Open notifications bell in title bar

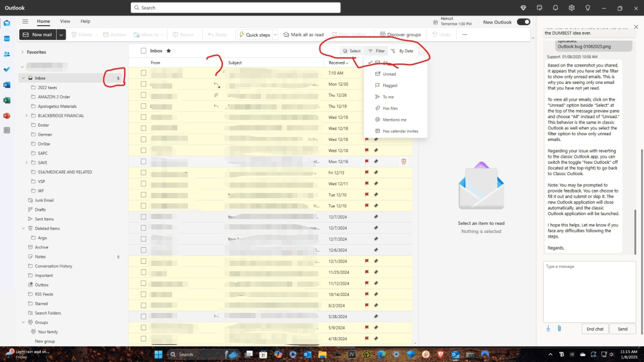coord(555,8)
